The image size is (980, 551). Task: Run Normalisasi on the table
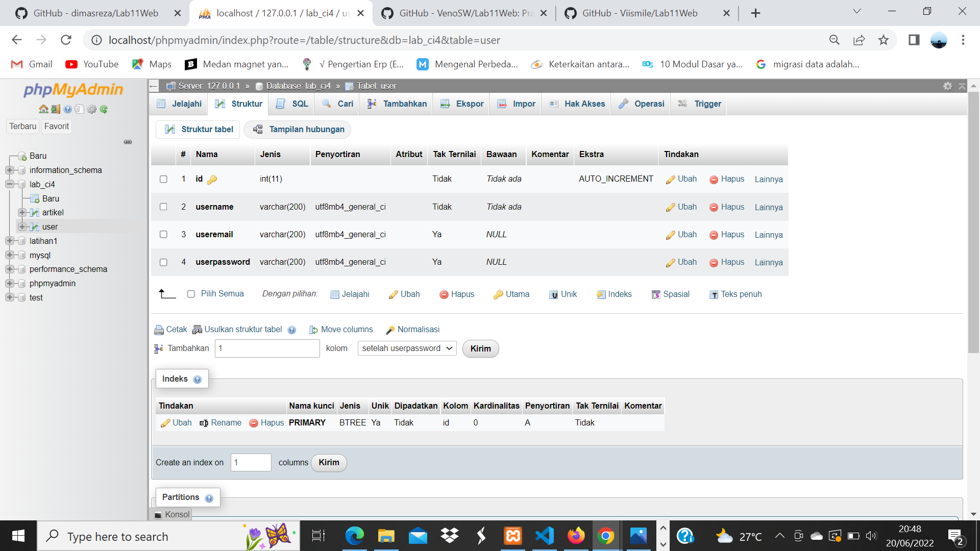[x=413, y=329]
